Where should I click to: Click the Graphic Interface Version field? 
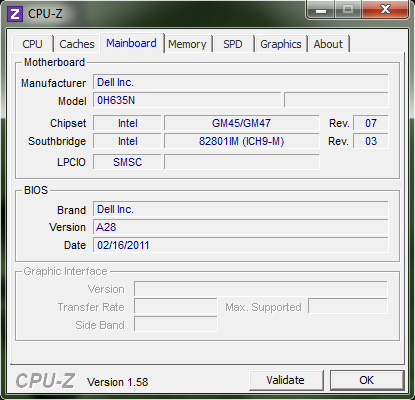(x=261, y=289)
